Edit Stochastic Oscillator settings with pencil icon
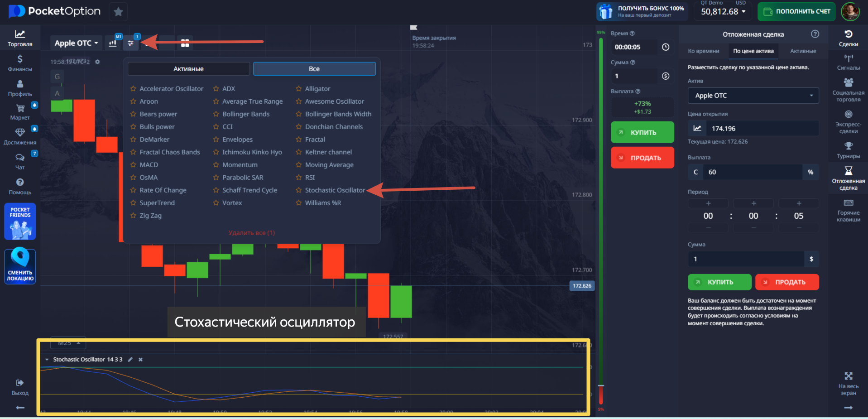Viewport: 868px width, 419px height. [130, 360]
